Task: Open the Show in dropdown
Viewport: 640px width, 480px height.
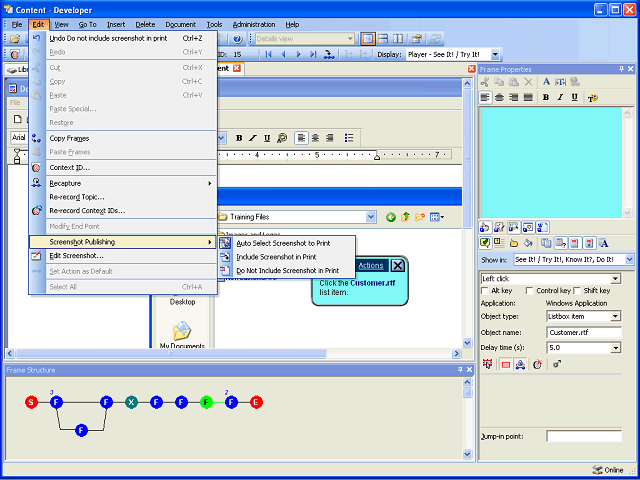Action: [x=629, y=259]
